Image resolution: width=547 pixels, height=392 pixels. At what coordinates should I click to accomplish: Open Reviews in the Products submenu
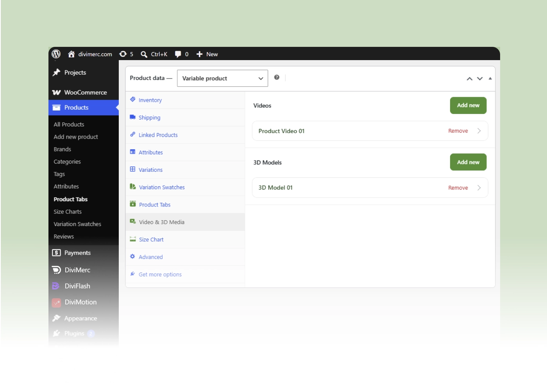coord(64,237)
